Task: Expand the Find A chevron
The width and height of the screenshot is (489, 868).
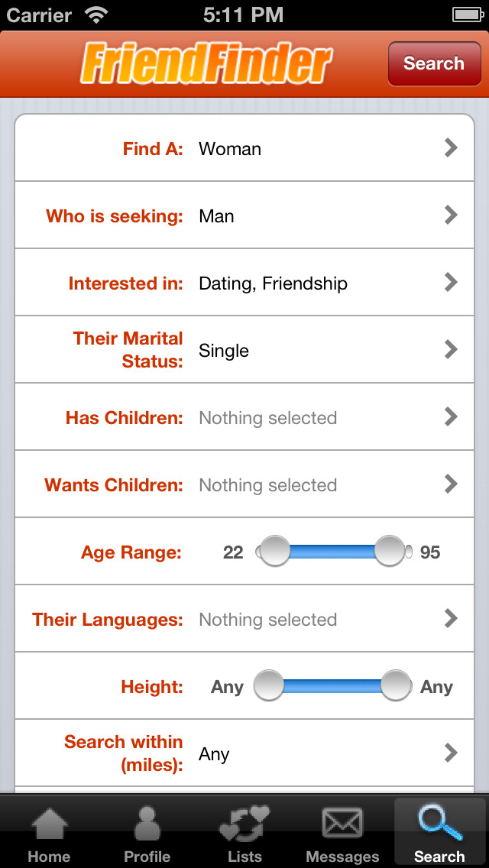Action: click(x=451, y=148)
